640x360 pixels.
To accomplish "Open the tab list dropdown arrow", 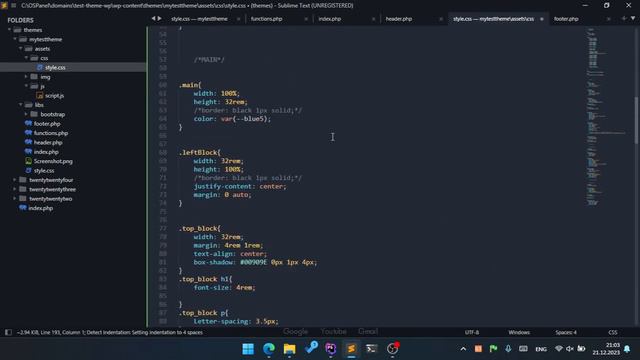I will (633, 18).
